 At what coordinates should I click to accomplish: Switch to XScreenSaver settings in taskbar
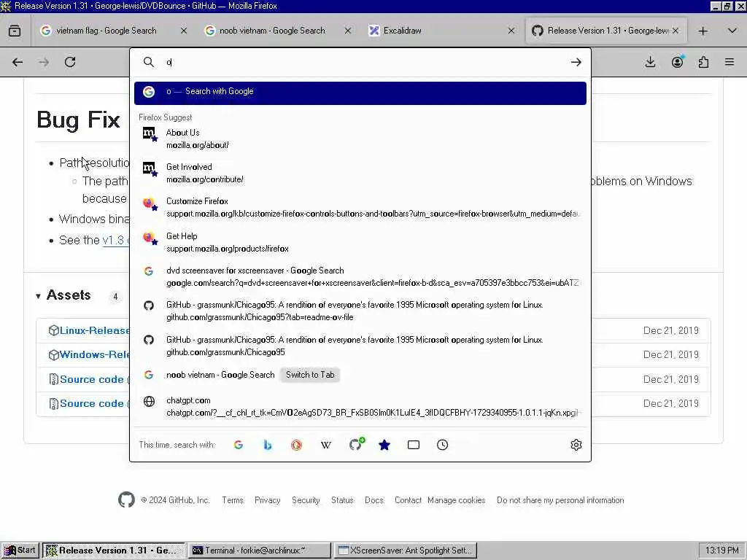406,550
